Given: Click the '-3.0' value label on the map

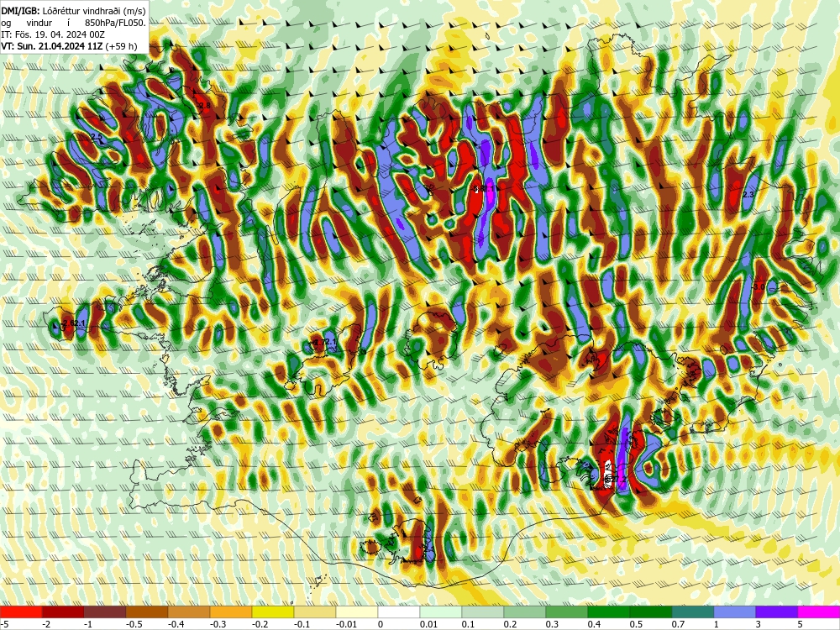Looking at the screenshot, I should [758, 287].
